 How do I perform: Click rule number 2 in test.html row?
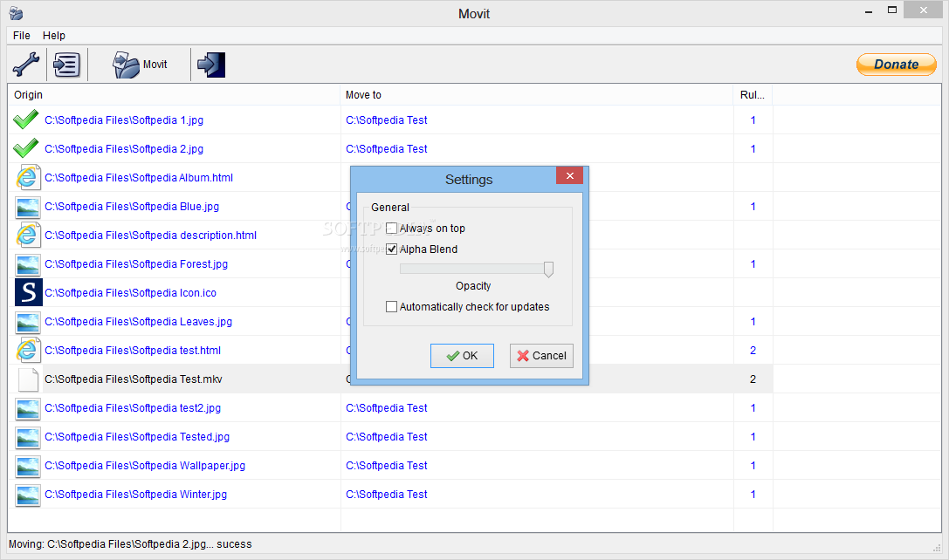pyautogui.click(x=753, y=351)
